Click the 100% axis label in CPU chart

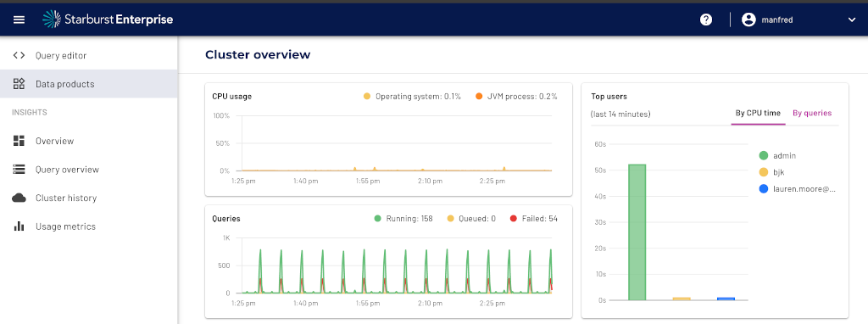click(221, 115)
